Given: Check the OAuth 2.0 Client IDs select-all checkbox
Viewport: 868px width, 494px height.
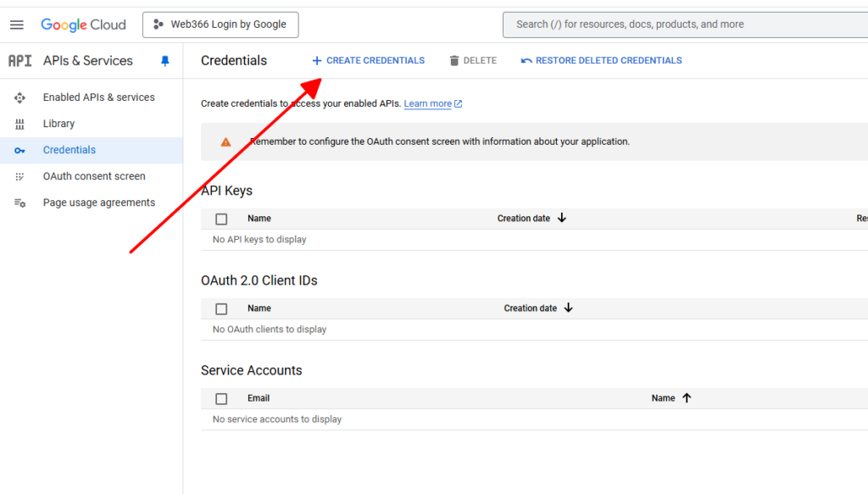Looking at the screenshot, I should coord(221,309).
